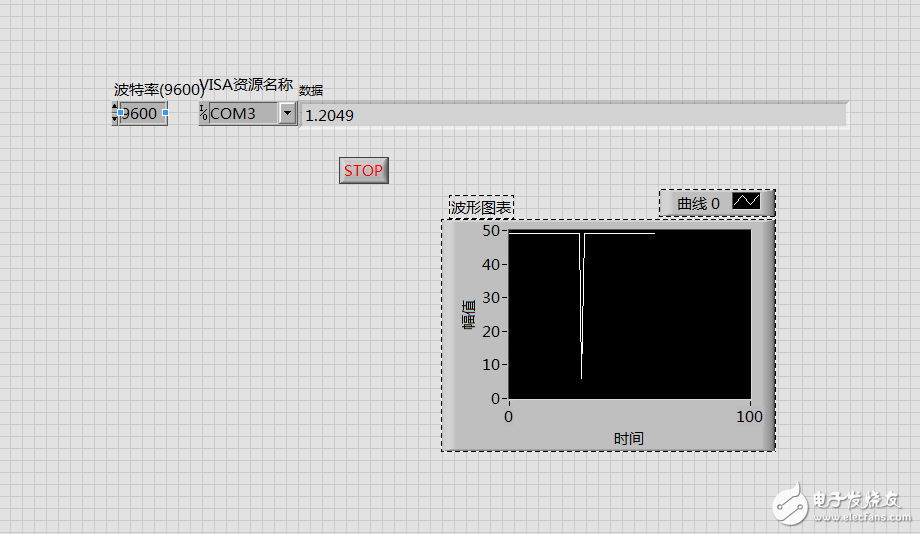Image resolution: width=920 pixels, height=534 pixels.
Task: Select the 曲线 0 plot legend label
Action: click(x=698, y=204)
